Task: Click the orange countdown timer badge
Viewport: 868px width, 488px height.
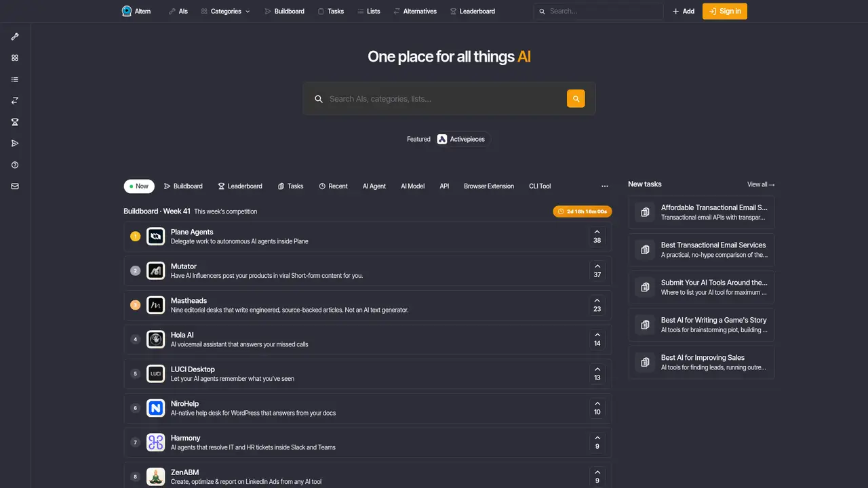Action: pos(583,211)
